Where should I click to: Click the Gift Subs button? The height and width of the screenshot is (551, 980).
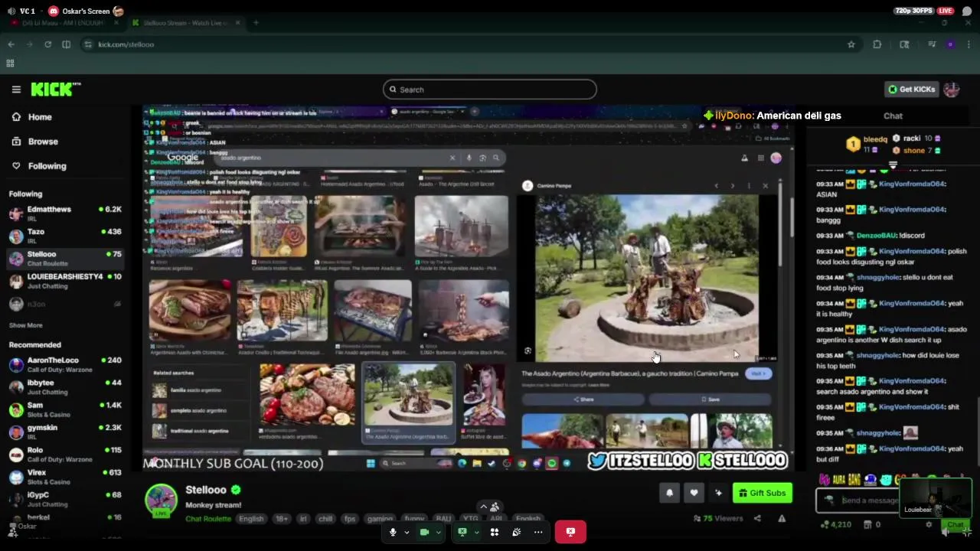tap(763, 493)
